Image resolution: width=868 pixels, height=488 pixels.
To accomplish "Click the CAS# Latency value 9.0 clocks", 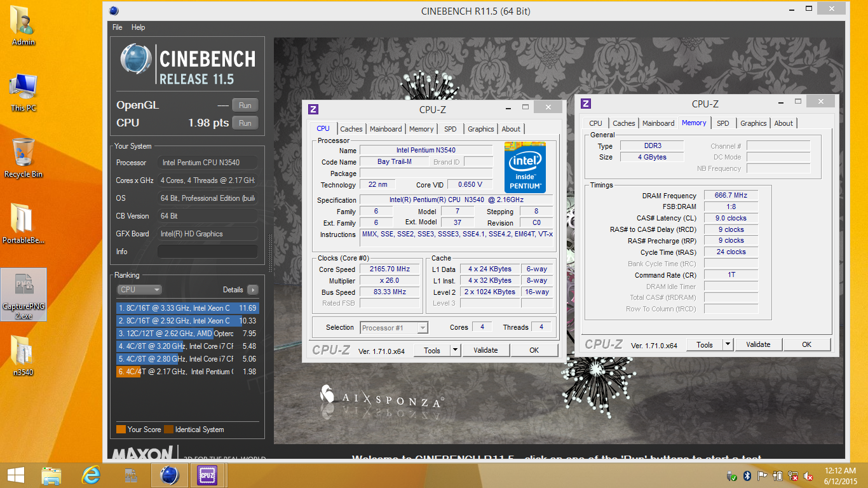I will (x=731, y=218).
